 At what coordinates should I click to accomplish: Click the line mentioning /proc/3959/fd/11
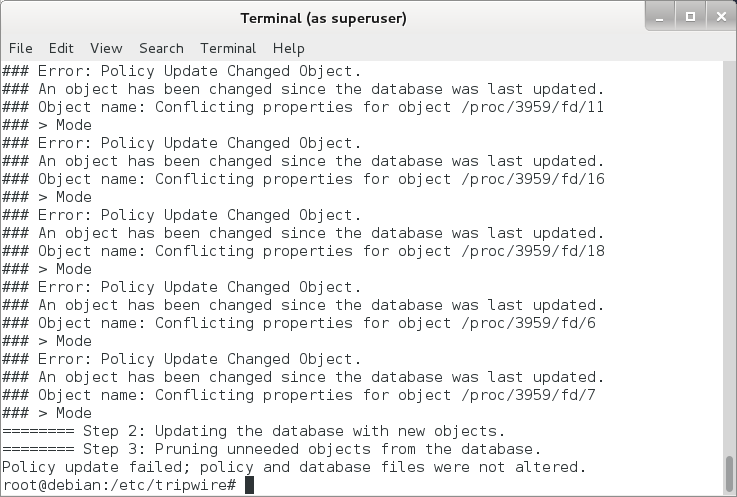pos(303,107)
